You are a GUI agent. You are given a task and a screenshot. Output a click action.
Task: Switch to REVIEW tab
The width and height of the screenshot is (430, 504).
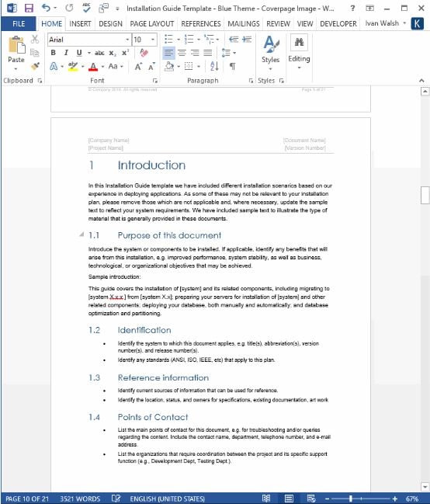[x=278, y=24]
